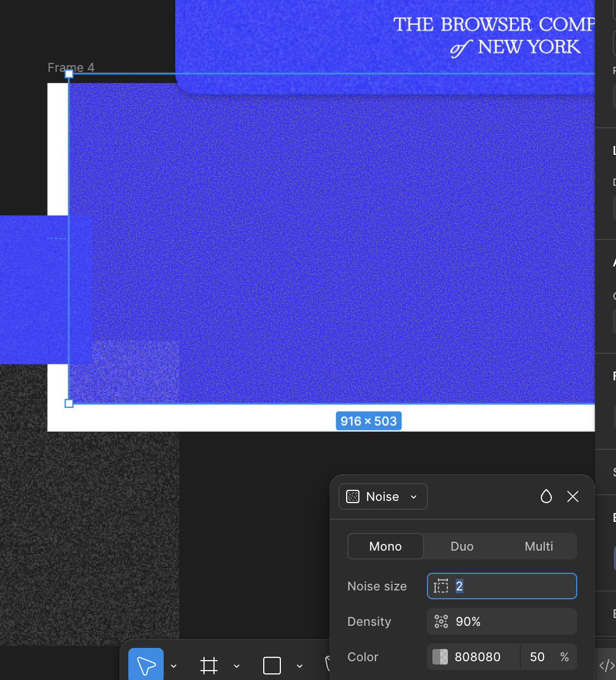Switch noise mode to Duo
This screenshot has height=680, width=616.
tap(462, 546)
